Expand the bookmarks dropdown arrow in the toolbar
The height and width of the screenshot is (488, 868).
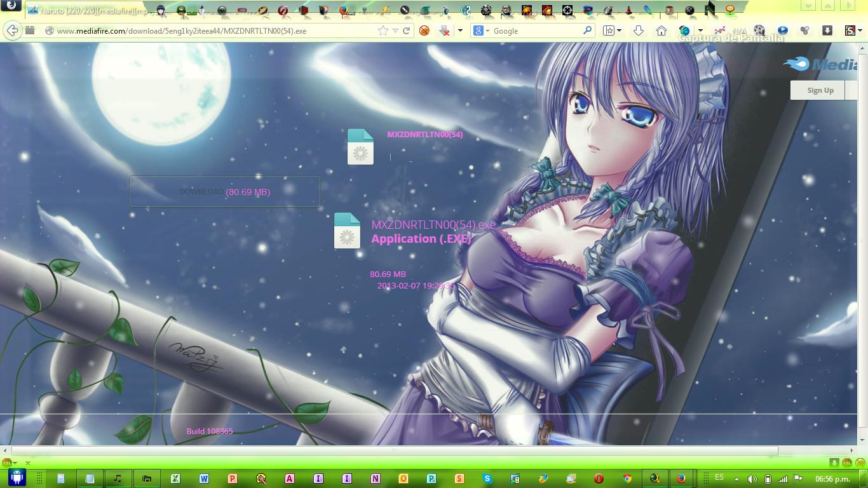pyautogui.click(x=620, y=30)
